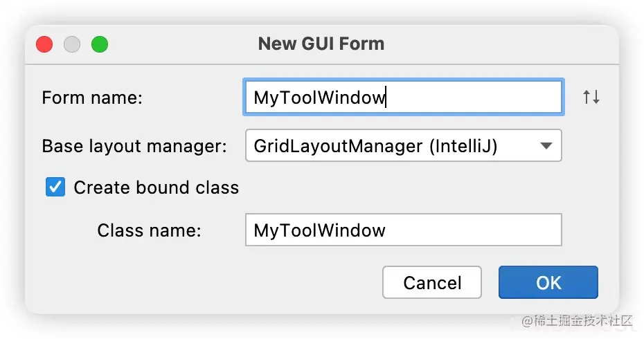The image size is (644, 339).
Task: Focus the Form name input field
Action: pyautogui.click(x=403, y=98)
